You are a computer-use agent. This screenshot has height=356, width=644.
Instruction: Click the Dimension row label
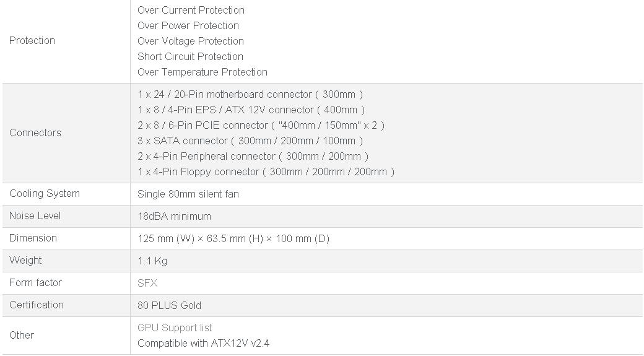click(33, 238)
